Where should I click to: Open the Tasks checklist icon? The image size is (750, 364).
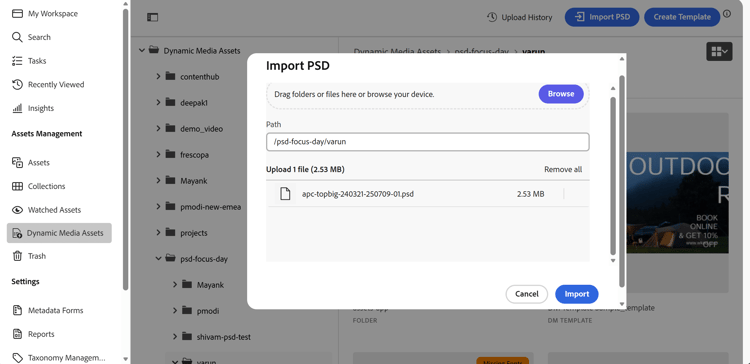point(17,61)
